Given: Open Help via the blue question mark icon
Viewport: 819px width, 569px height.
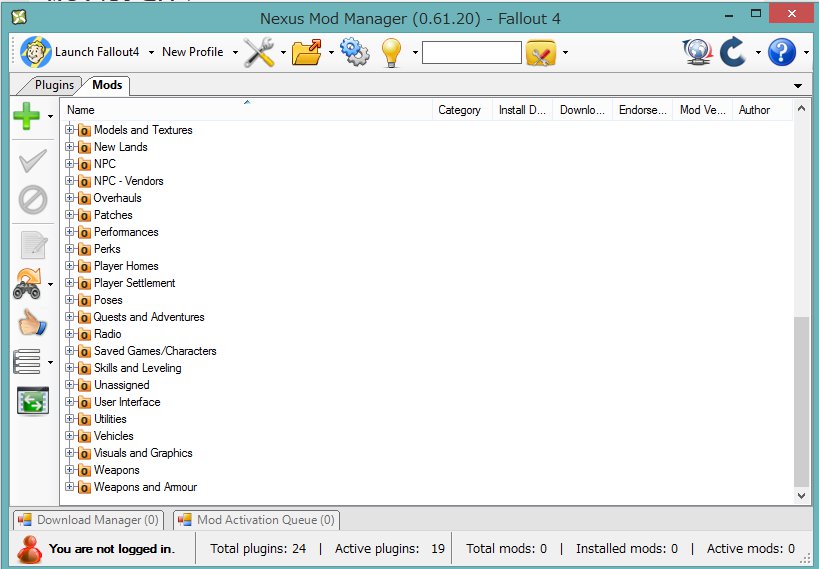Looking at the screenshot, I should click(781, 52).
